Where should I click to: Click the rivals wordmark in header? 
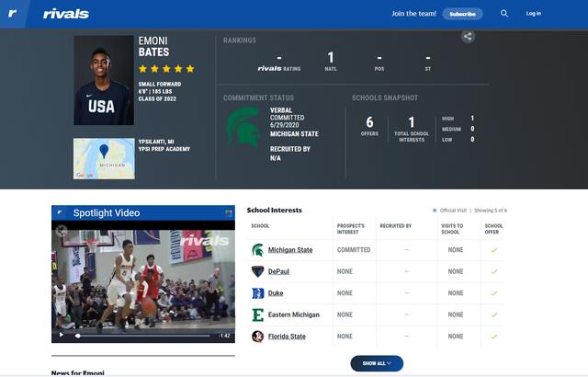(66, 15)
